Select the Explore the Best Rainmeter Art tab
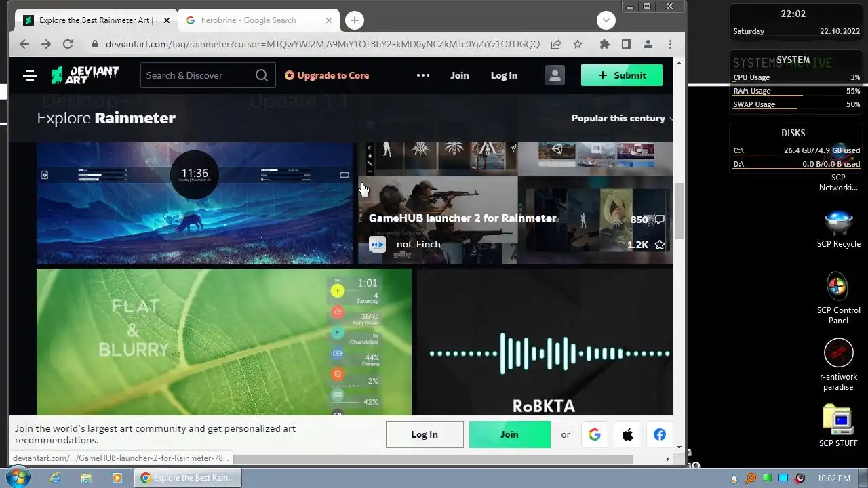This screenshot has height=488, width=868. click(x=96, y=20)
